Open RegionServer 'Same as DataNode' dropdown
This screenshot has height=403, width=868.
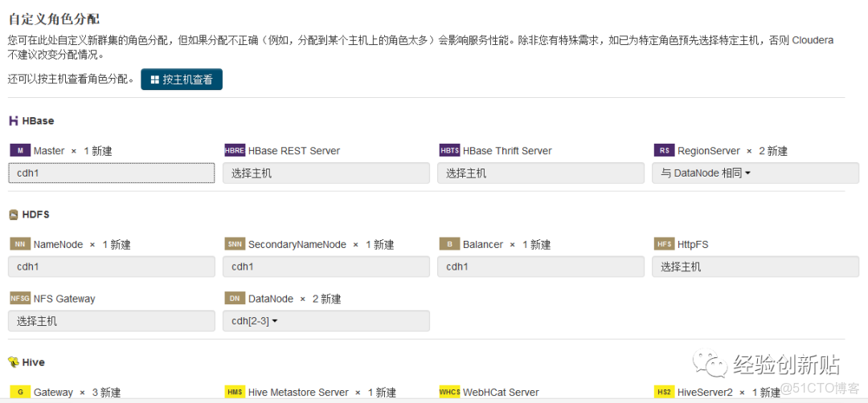(x=755, y=173)
